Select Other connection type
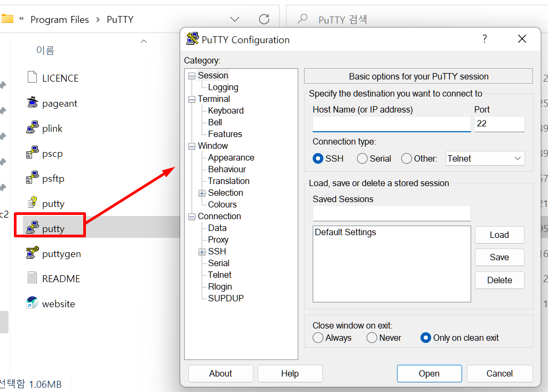This screenshot has width=548, height=392. click(407, 158)
